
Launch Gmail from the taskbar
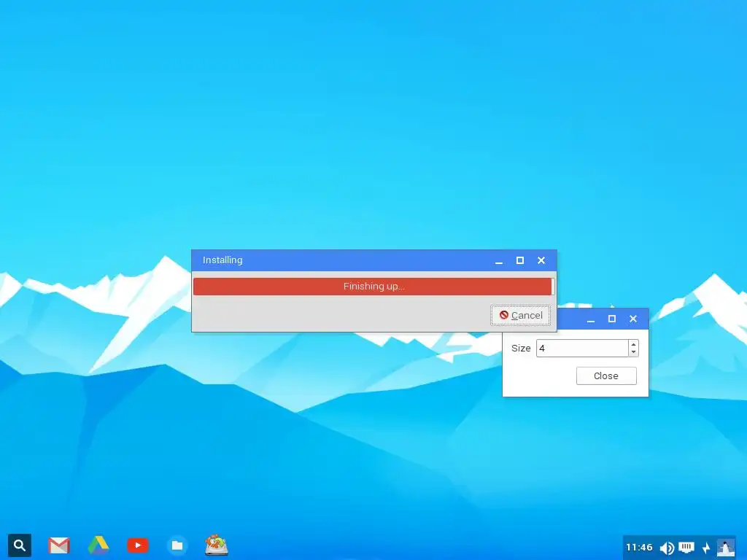point(59,545)
